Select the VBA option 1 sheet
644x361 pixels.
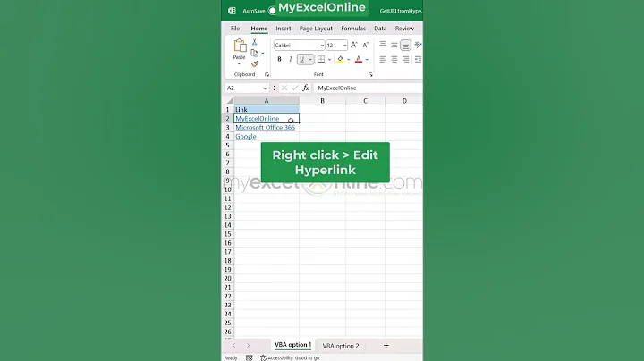click(x=292, y=345)
